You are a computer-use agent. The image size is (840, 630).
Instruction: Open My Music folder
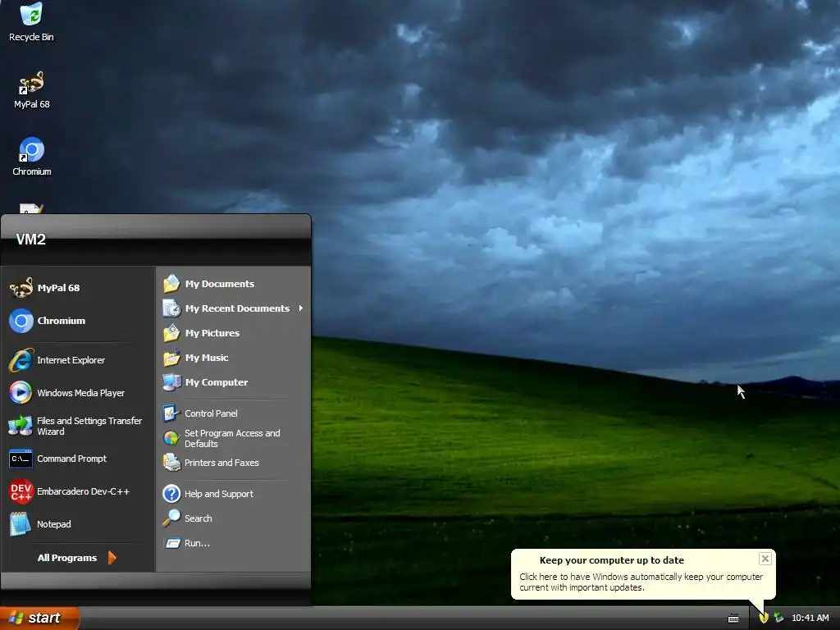[233, 358]
